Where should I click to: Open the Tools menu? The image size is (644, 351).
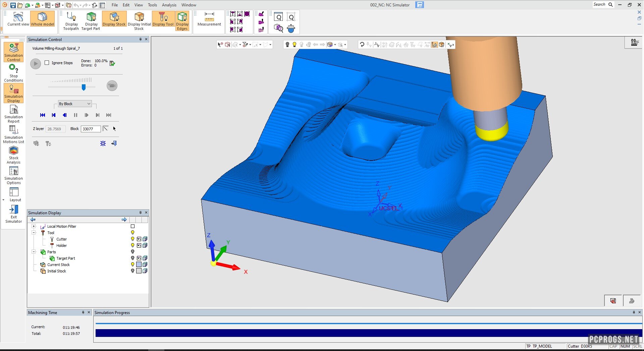(x=152, y=5)
